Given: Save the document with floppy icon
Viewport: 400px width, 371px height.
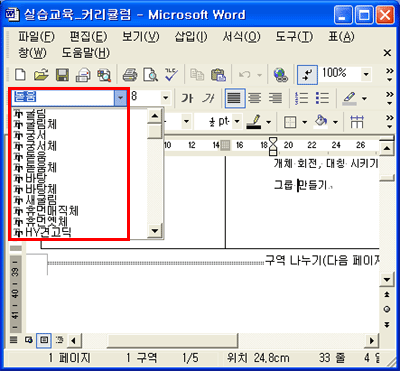Looking at the screenshot, I should pos(62,75).
